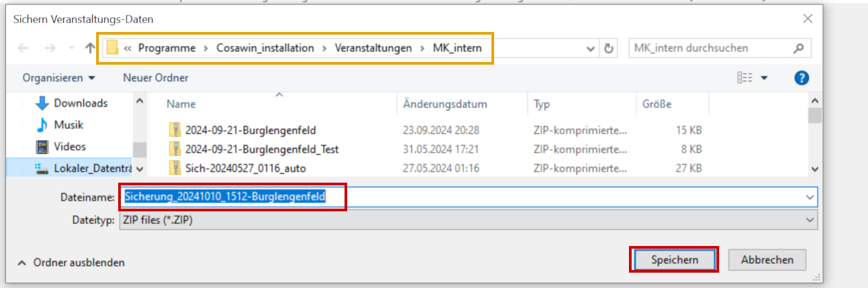Click Veranstaltungen in the address path

pyautogui.click(x=373, y=48)
